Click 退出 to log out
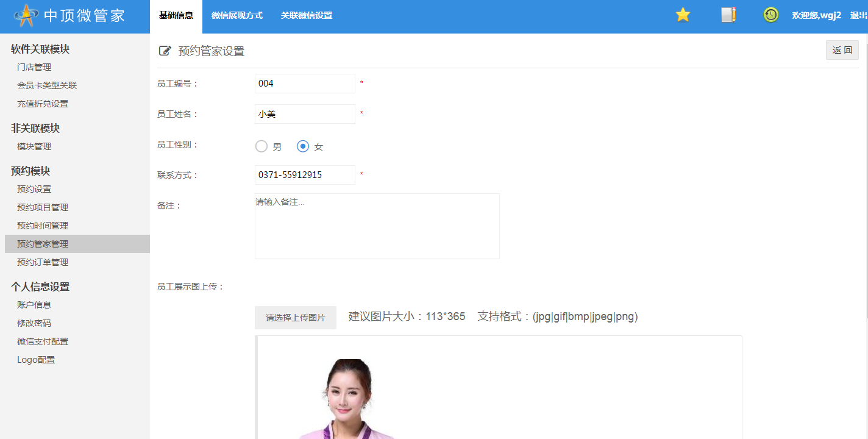The height and width of the screenshot is (439, 868). tap(858, 16)
